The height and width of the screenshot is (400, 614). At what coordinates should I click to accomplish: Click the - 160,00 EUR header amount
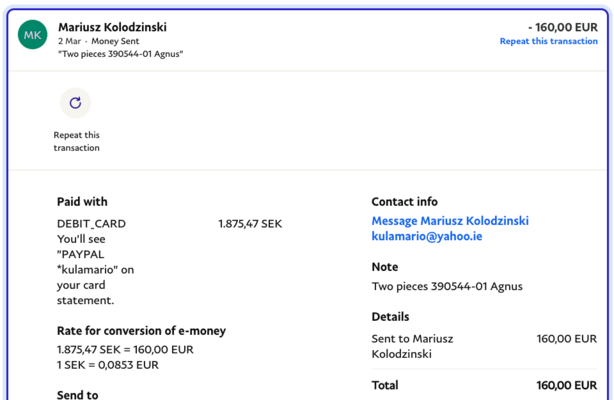[562, 26]
